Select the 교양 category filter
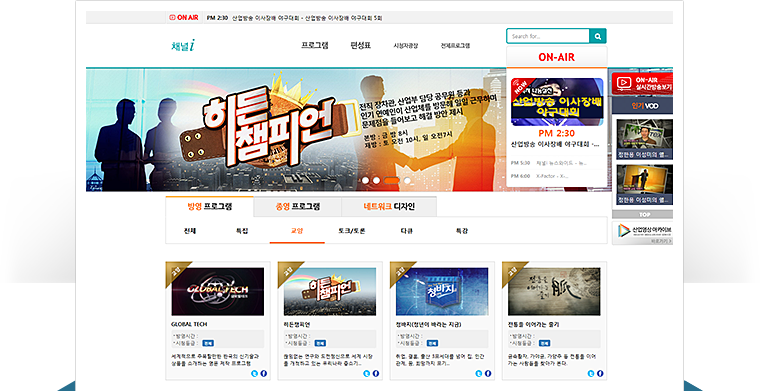 [297, 231]
